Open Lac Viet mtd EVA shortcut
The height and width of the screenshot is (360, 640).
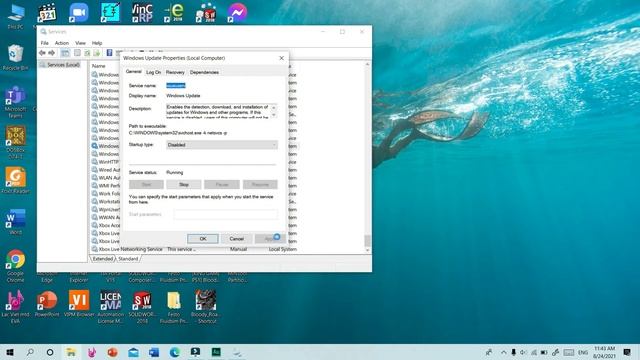(x=16, y=307)
